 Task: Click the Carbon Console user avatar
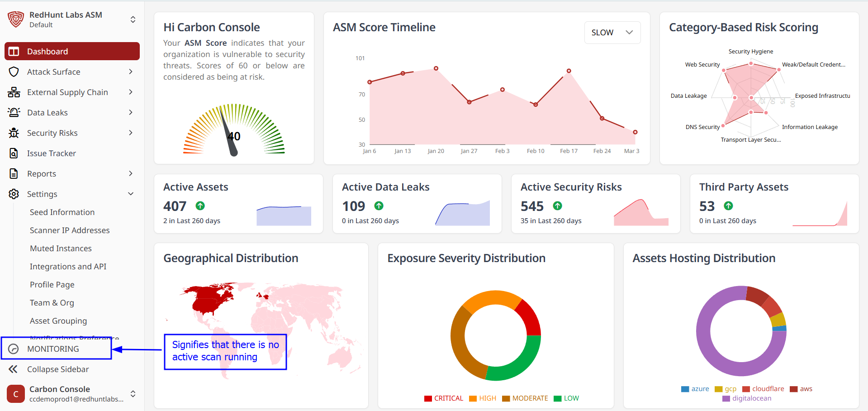pos(16,394)
